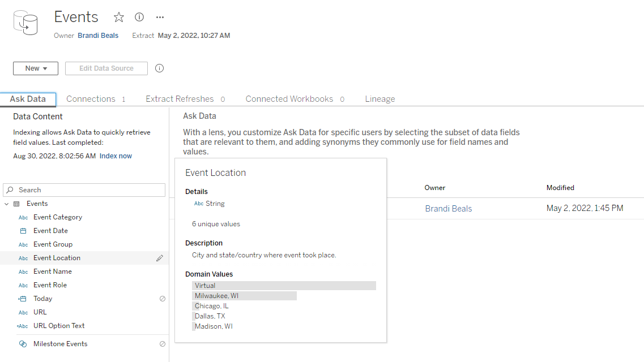Click the Event Date calendar icon
Viewport: 644px width, 362px height.
click(x=23, y=231)
